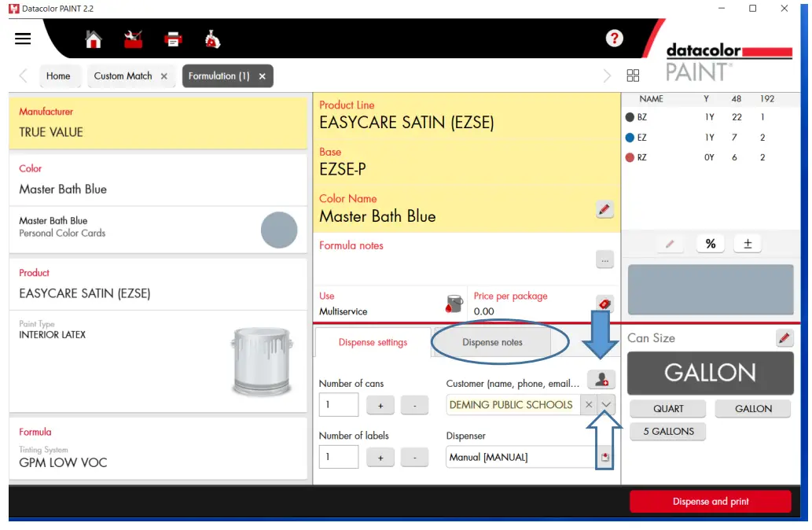The image size is (812, 530).
Task: Increase number of cans
Action: (x=380, y=405)
